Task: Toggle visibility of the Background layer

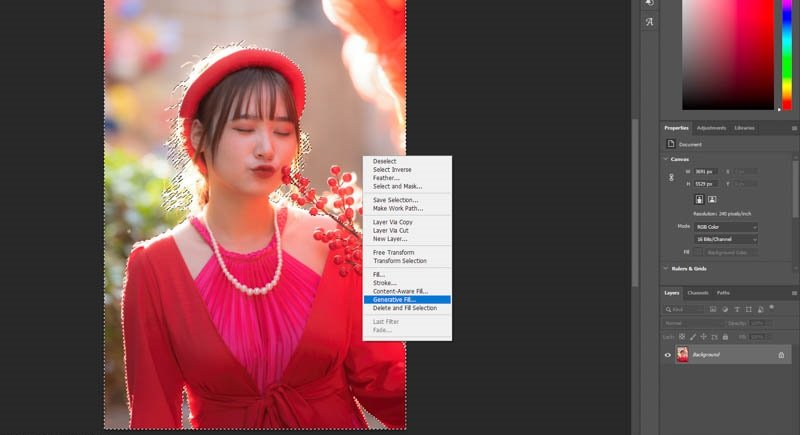Action: (x=668, y=355)
